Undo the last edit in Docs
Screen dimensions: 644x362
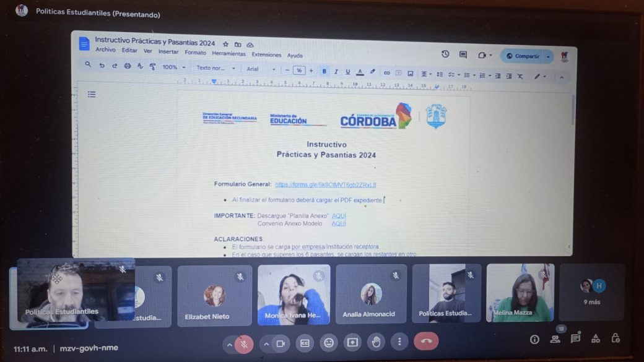coord(102,65)
